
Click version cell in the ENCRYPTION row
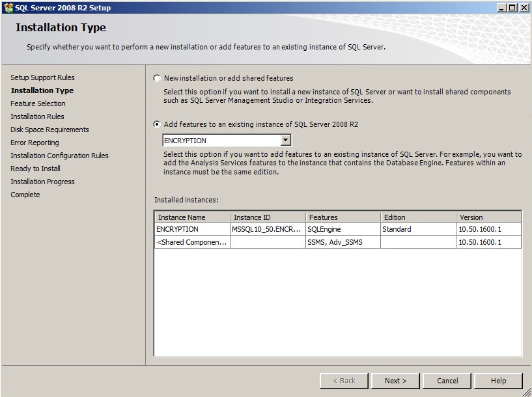point(488,229)
